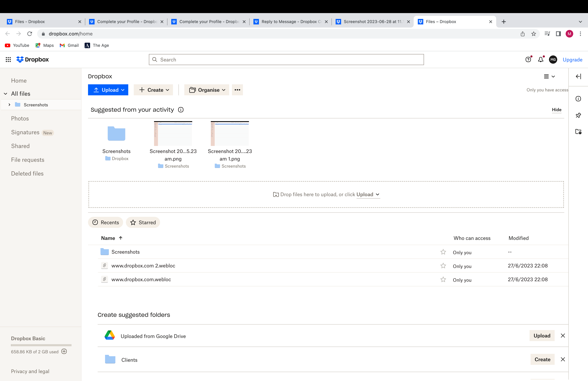The width and height of the screenshot is (588, 381).
Task: Click the Dropbox logo
Action: pos(32,60)
